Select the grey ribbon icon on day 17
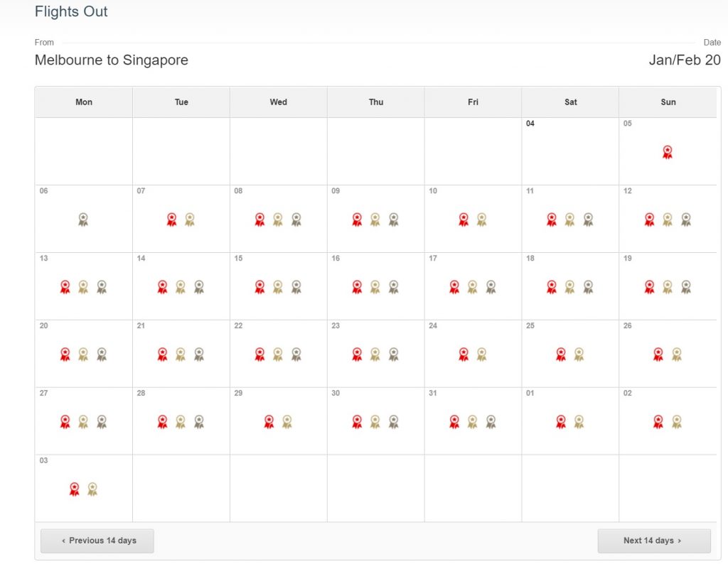Screen dimensions: 728x564 click(x=491, y=287)
